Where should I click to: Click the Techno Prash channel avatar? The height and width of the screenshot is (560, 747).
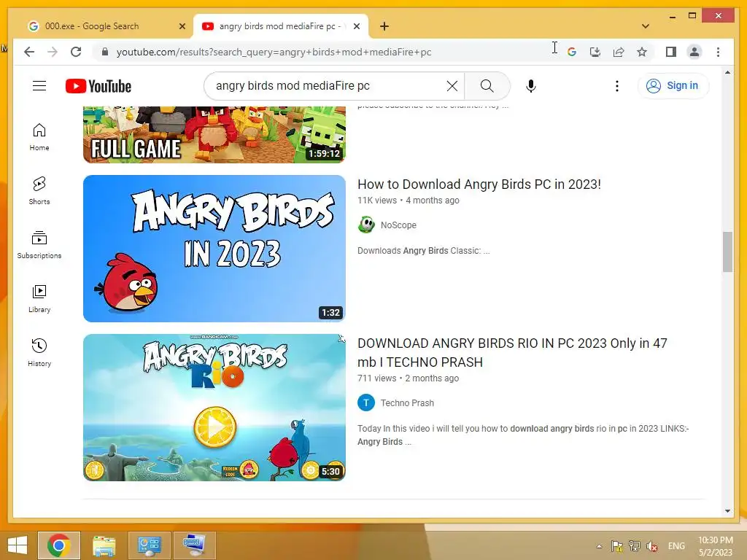(366, 402)
